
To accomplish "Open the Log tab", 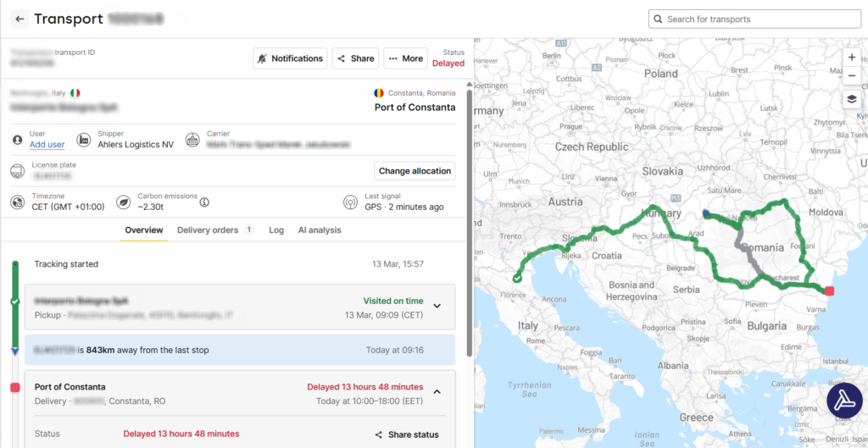I will [276, 230].
